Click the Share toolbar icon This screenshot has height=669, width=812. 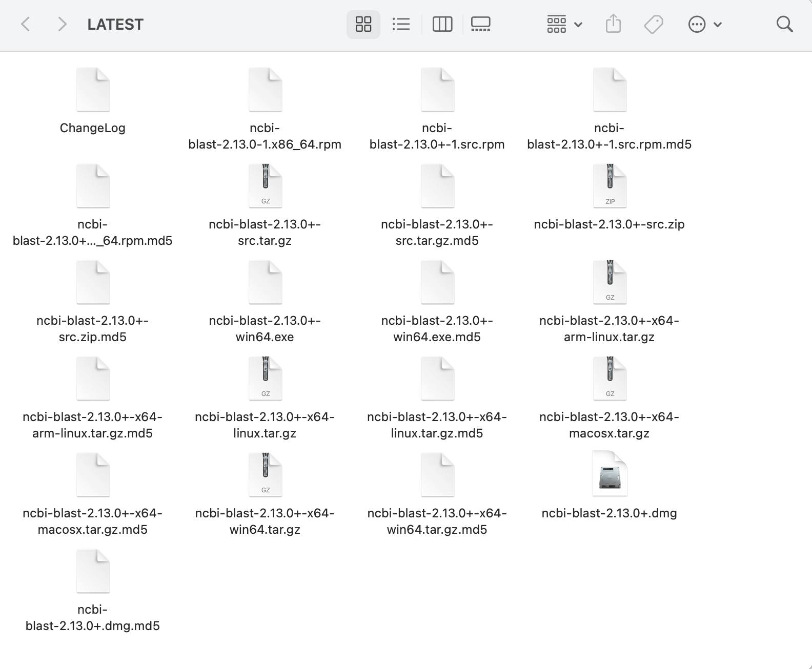[613, 24]
